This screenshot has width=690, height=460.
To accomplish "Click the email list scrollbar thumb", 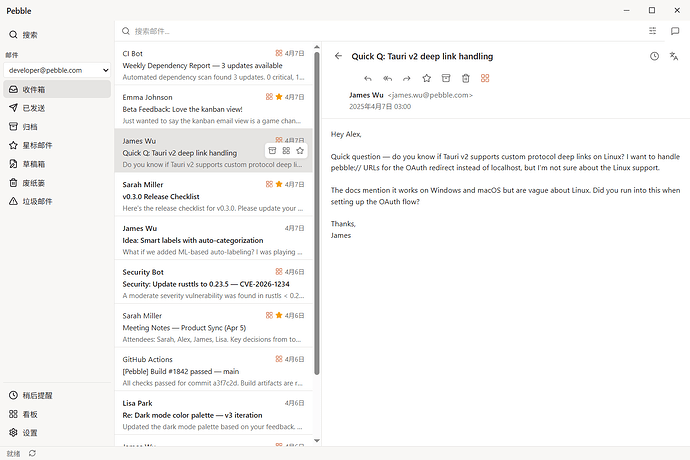I will 317,213.
